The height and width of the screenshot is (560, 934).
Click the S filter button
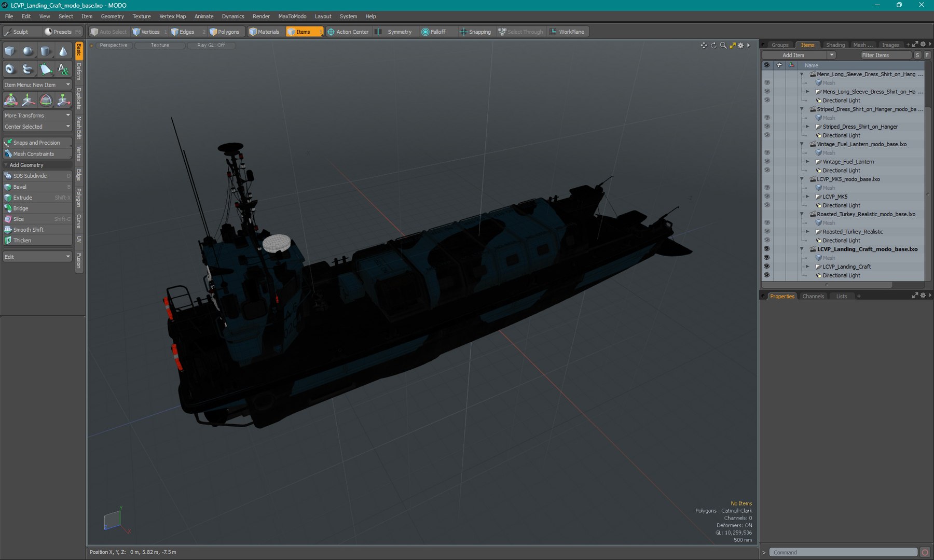(917, 55)
